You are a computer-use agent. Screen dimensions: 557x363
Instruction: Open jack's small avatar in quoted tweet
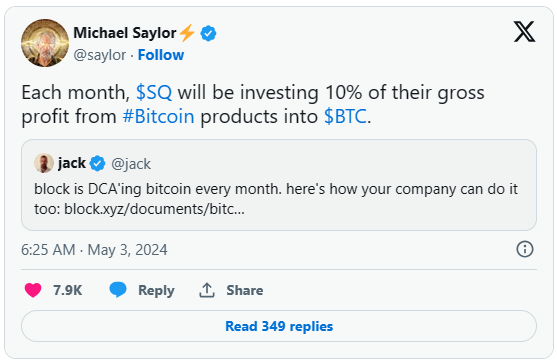[x=44, y=163]
